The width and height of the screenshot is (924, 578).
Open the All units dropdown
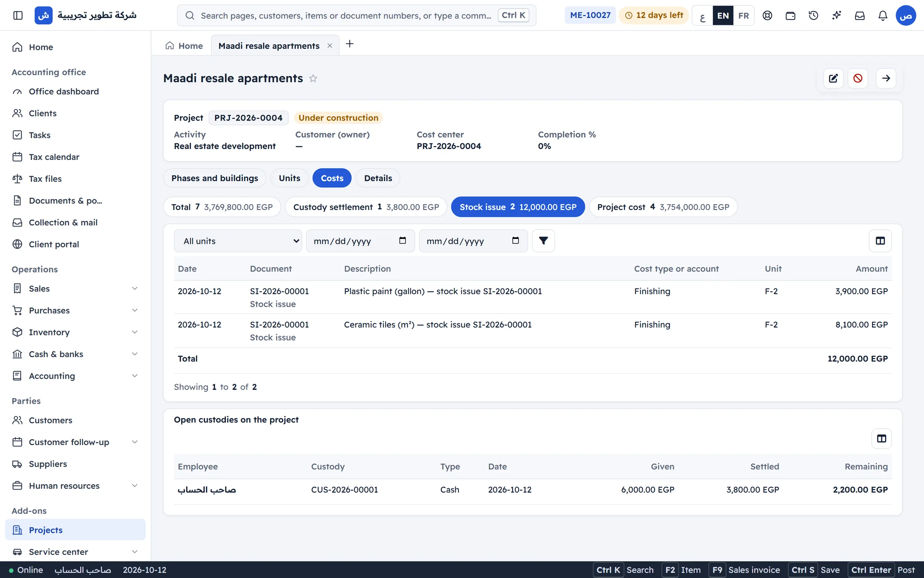click(238, 241)
